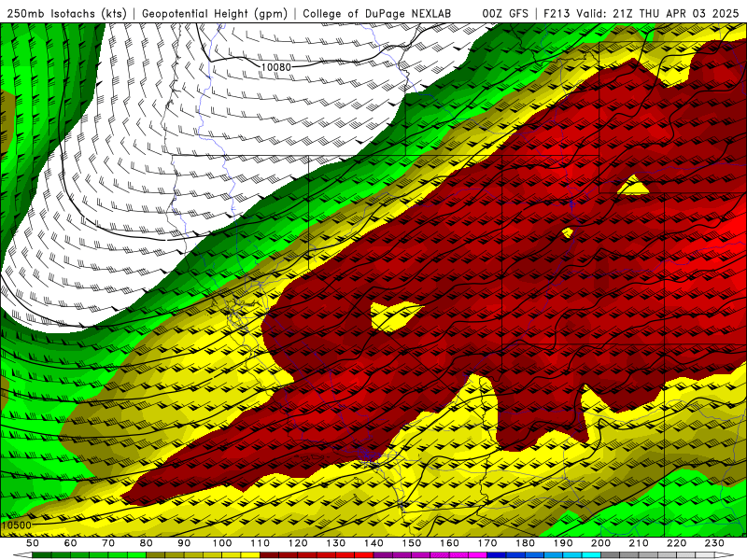Click the 'F213' forecast hour label
747x560 pixels.
(x=557, y=13)
